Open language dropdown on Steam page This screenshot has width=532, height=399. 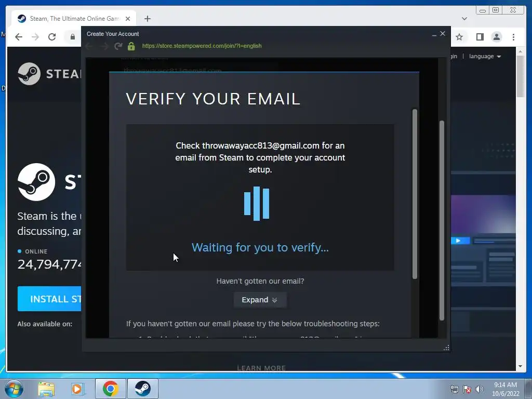[x=485, y=56]
